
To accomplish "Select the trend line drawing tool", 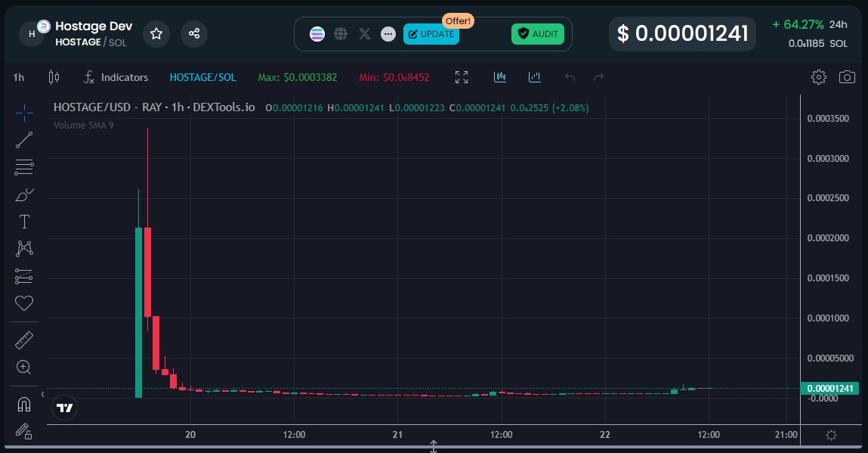I will 24,140.
